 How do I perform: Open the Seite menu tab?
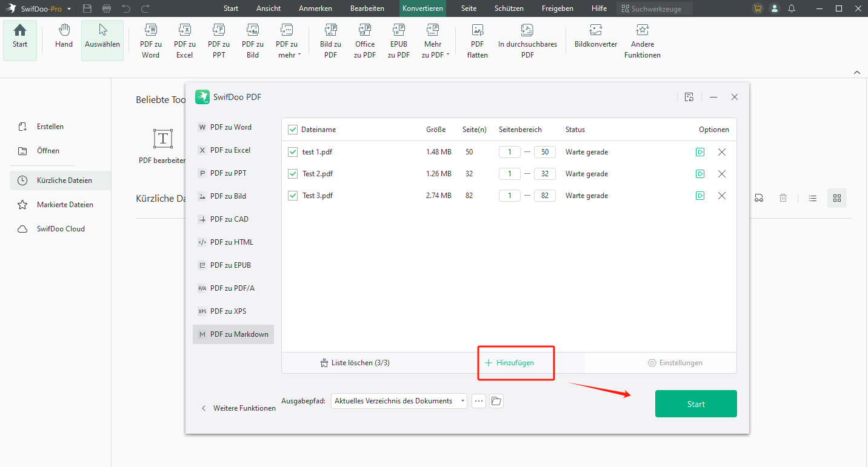coord(469,8)
